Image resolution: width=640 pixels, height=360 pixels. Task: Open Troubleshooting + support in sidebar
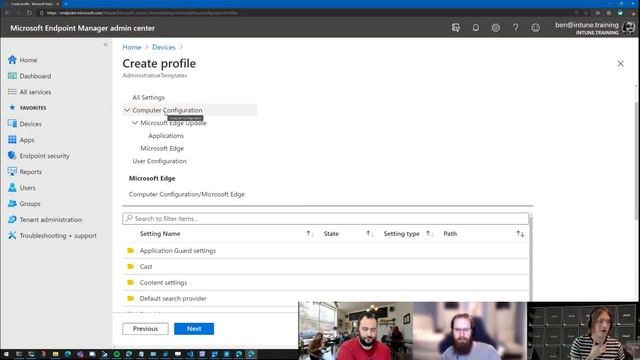tap(58, 236)
